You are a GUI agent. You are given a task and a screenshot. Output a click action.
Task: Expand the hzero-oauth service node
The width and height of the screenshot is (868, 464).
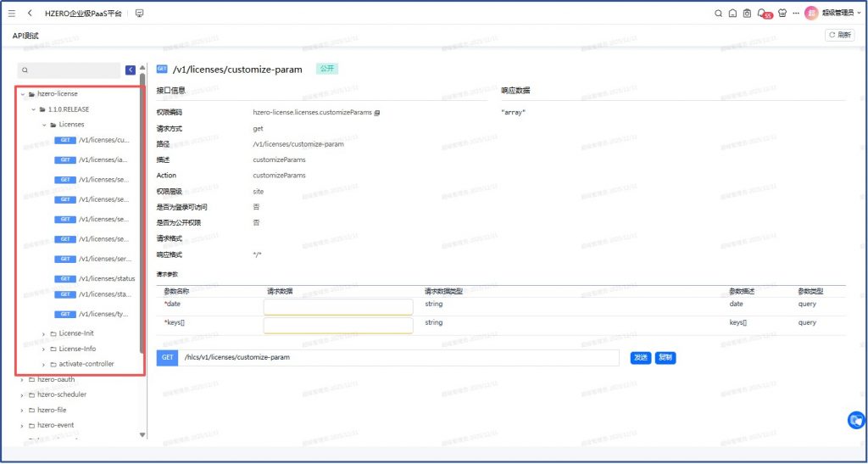[x=22, y=379]
